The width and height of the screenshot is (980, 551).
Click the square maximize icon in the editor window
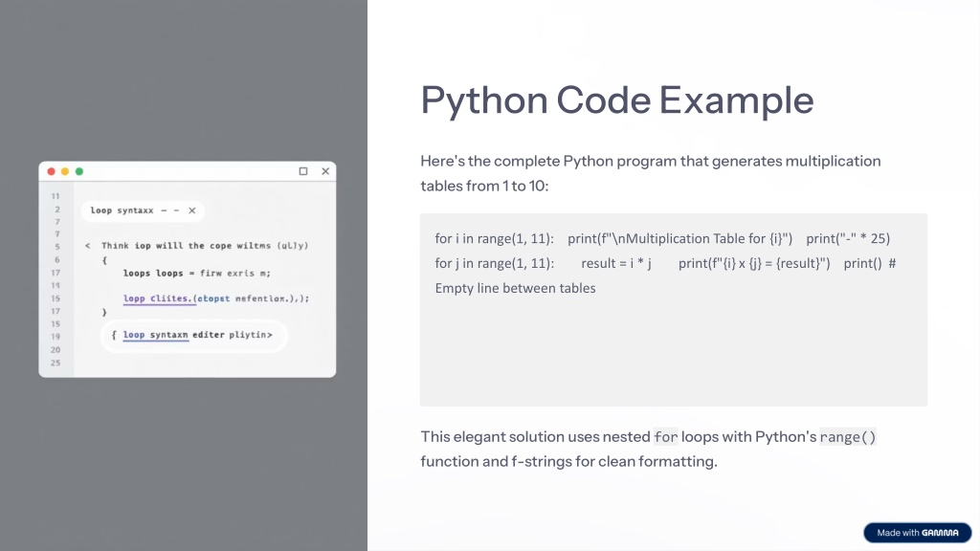[x=303, y=171]
